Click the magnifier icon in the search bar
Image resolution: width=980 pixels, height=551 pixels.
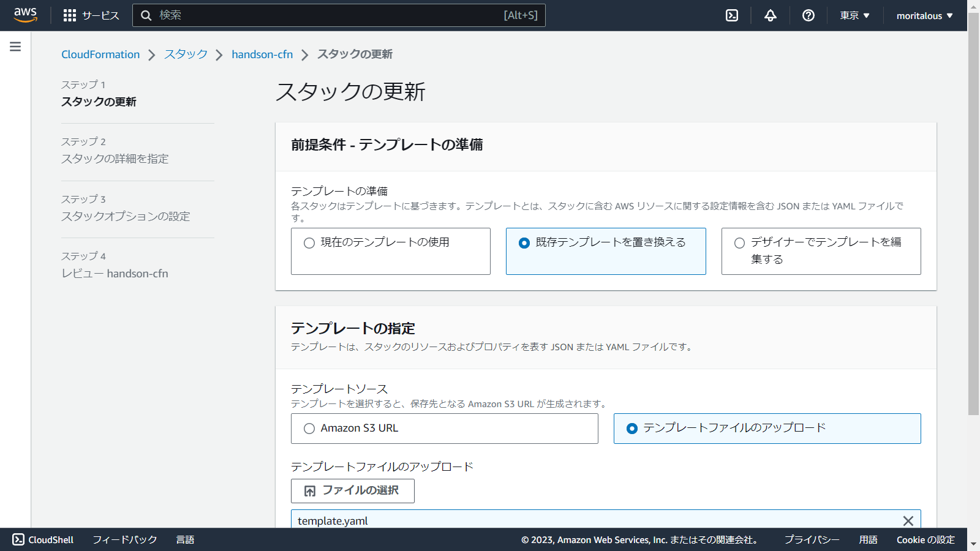[x=146, y=15]
